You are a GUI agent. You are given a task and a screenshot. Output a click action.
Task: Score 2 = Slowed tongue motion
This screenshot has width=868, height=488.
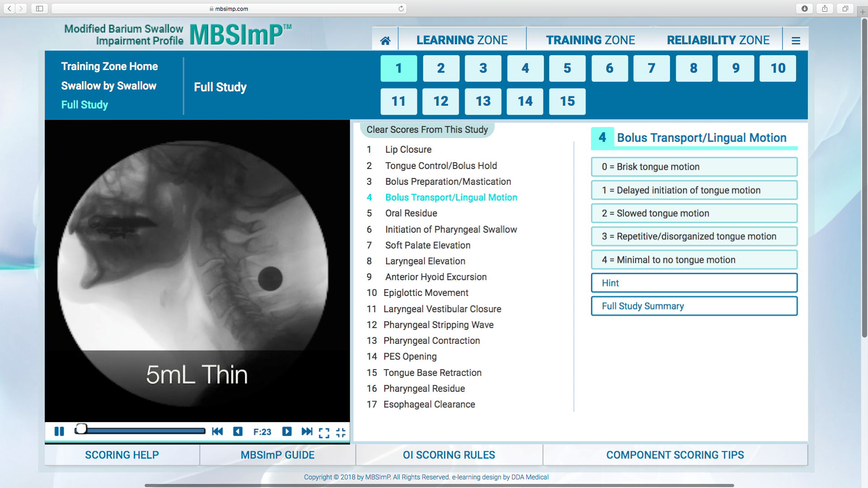(694, 213)
